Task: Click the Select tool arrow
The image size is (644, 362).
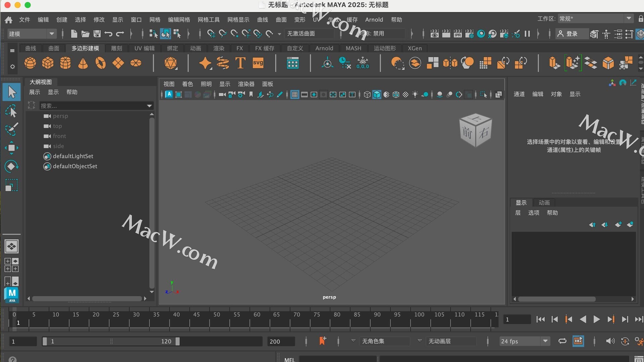Action: [x=12, y=92]
